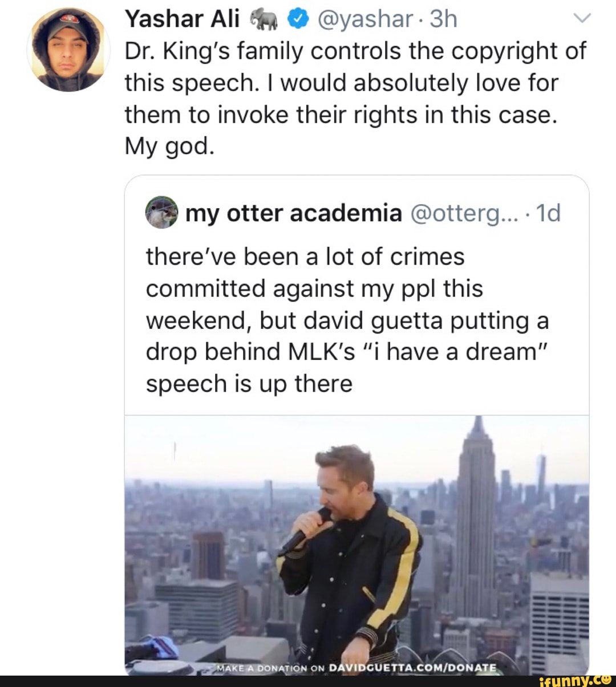Click the "My god." line of tweet
This screenshot has height=687, width=616.
pyautogui.click(x=169, y=147)
